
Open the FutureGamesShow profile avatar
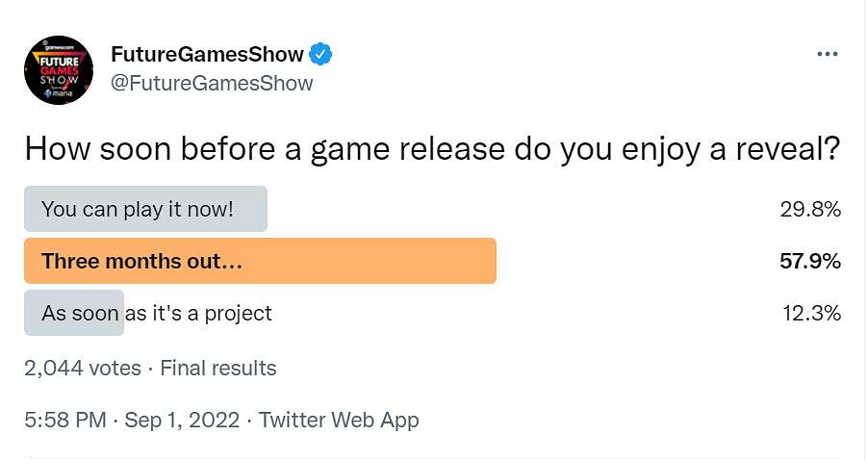(x=58, y=70)
